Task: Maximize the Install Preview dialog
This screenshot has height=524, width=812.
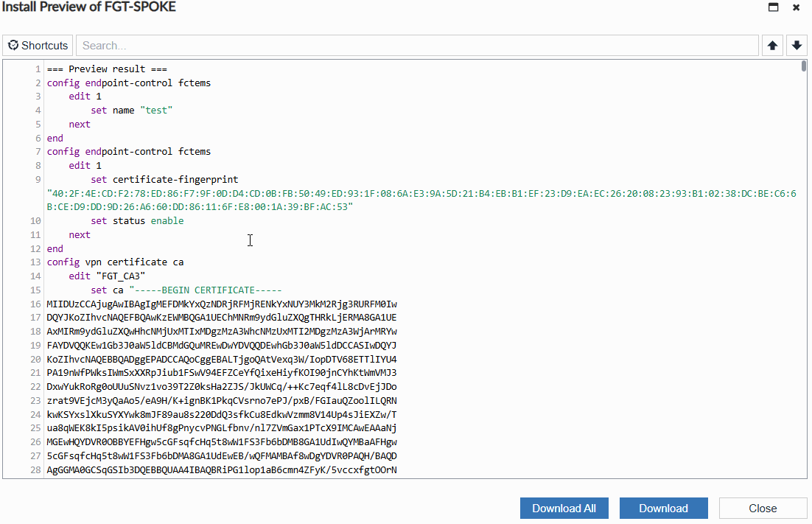Action: (x=773, y=7)
